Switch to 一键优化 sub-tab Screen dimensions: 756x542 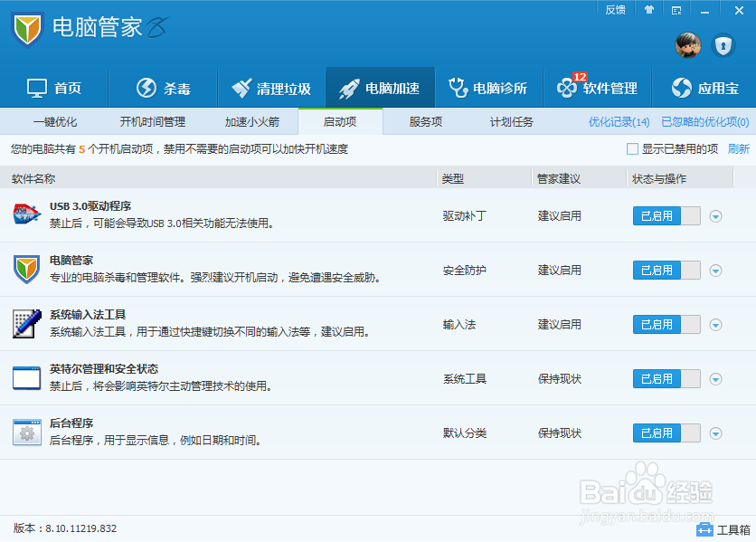click(55, 121)
